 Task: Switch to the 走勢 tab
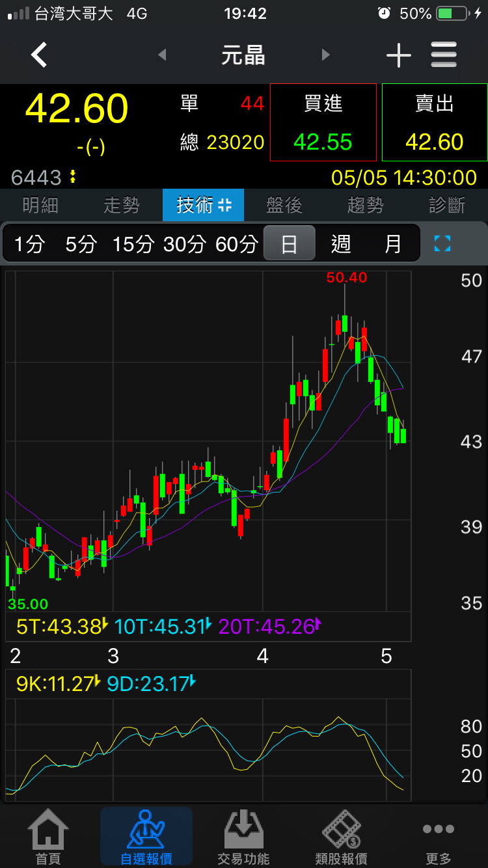point(122,206)
